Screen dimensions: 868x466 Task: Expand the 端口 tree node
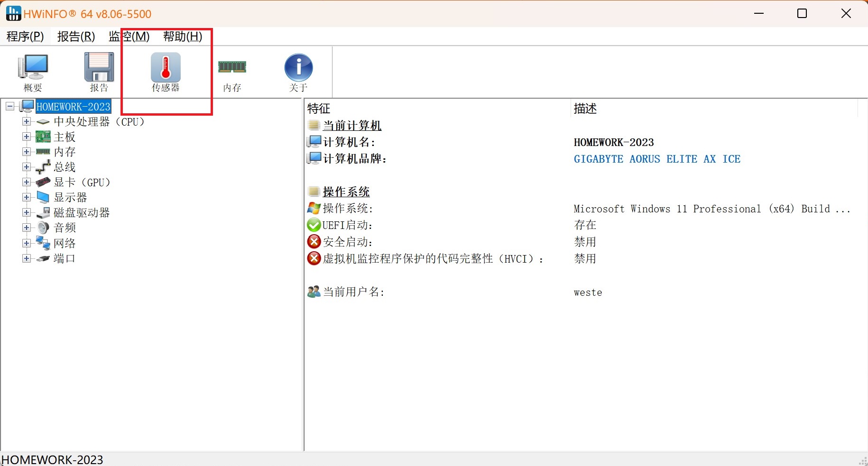[27, 258]
